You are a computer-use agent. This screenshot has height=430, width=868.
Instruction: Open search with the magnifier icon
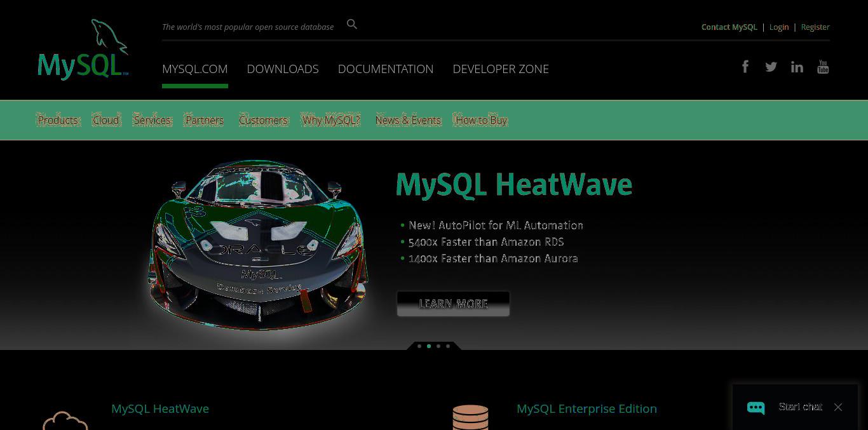click(x=352, y=24)
